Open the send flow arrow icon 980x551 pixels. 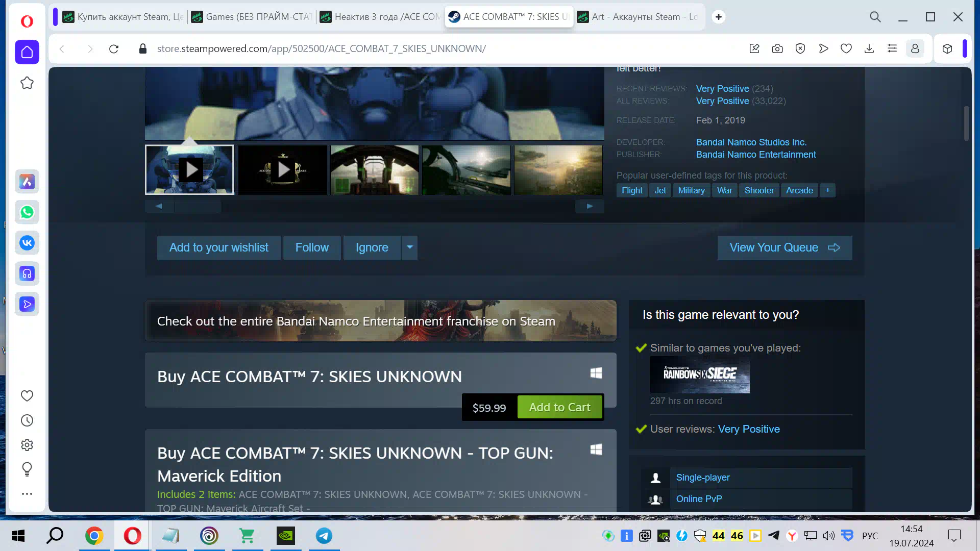[x=823, y=48]
